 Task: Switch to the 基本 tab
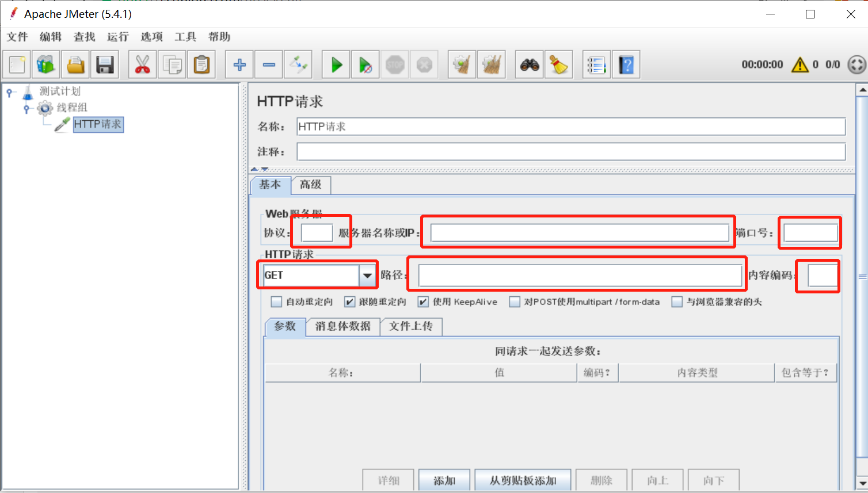click(270, 185)
